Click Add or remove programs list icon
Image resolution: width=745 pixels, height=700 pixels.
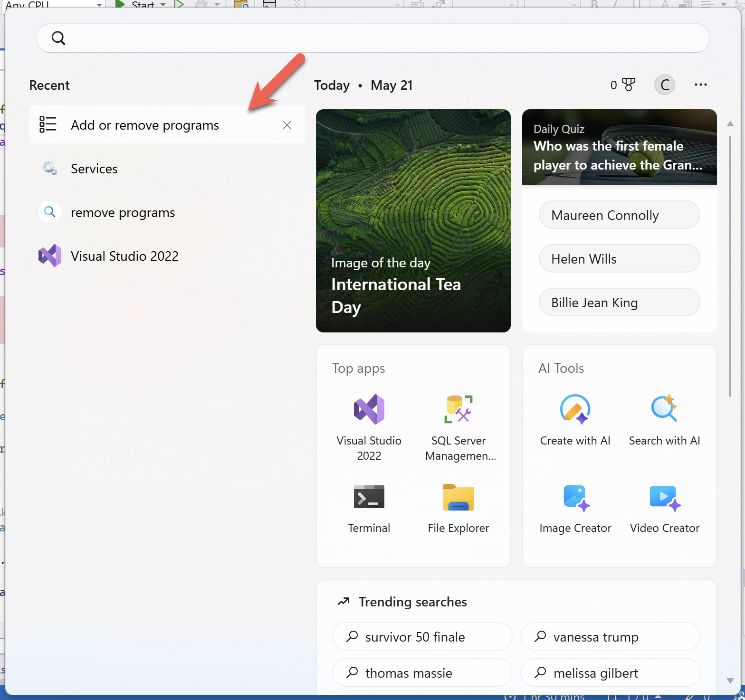(x=48, y=124)
